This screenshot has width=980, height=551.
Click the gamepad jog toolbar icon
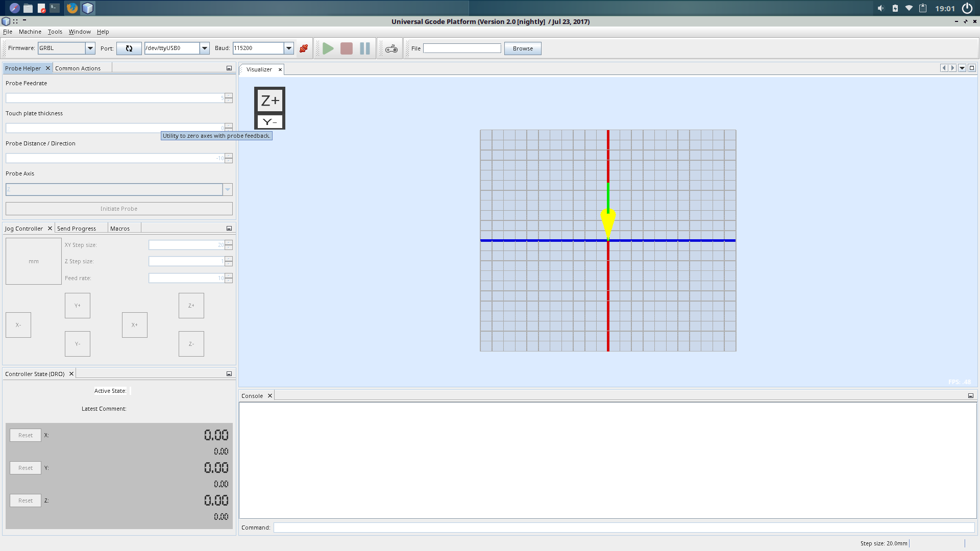click(391, 49)
